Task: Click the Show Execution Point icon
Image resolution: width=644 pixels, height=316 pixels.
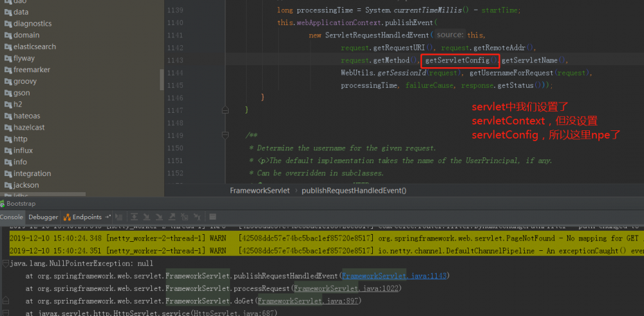Action: (118, 217)
